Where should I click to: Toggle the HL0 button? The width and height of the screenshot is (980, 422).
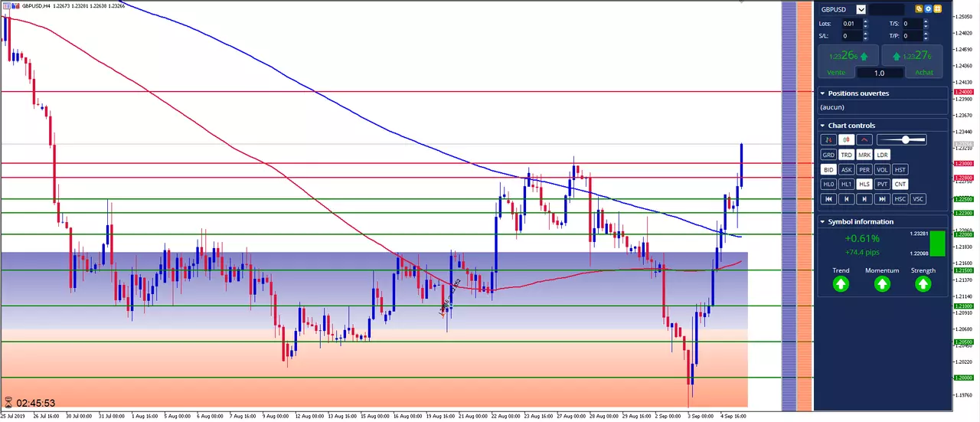coord(828,184)
